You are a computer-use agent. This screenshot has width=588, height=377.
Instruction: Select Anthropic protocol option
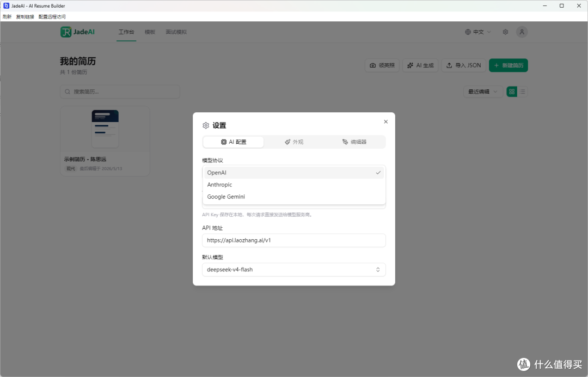[293, 185]
